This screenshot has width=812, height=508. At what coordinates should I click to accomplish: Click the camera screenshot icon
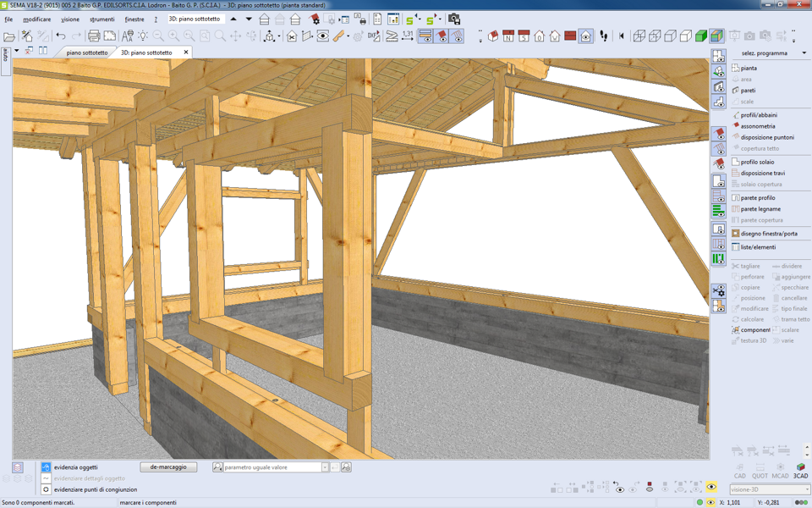[x=454, y=19]
